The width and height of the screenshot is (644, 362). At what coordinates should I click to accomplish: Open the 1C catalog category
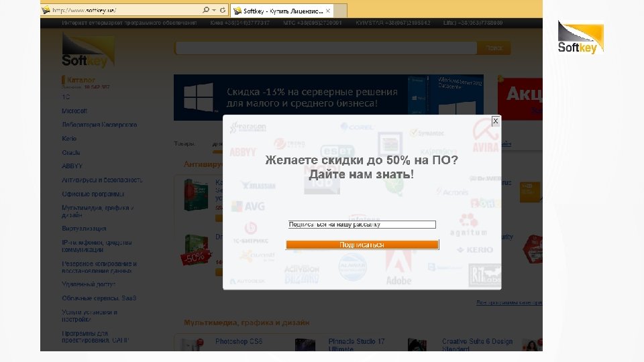(x=66, y=97)
